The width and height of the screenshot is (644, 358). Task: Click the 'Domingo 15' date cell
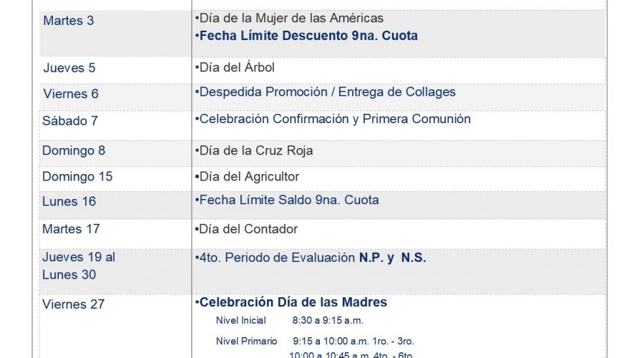click(115, 179)
